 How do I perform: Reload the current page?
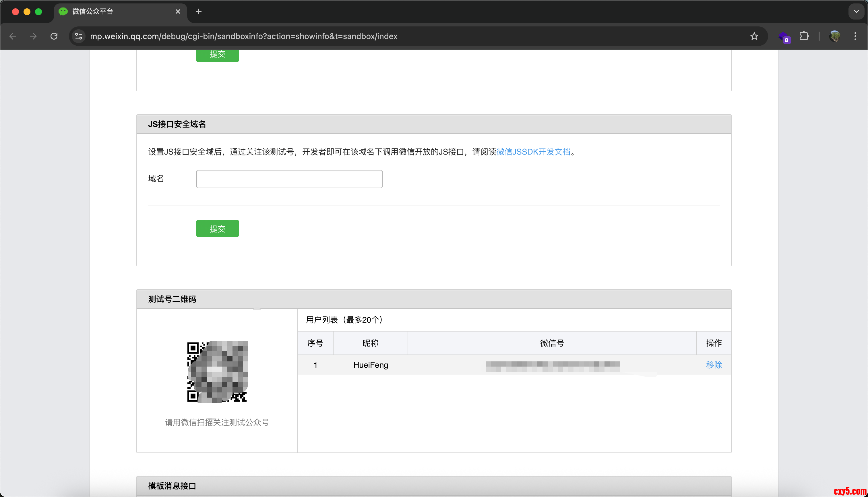[54, 36]
